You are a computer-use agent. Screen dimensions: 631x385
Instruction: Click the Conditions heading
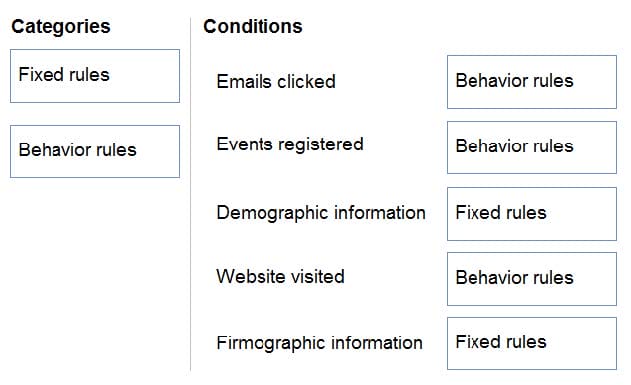click(x=253, y=27)
